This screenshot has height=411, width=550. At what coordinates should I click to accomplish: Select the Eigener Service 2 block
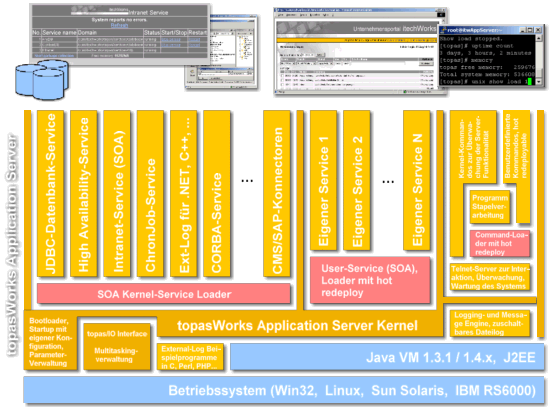click(x=357, y=180)
